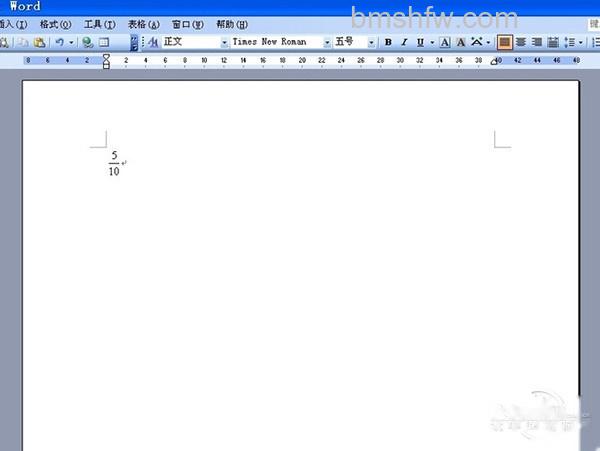Open the 格式 menu

click(55, 24)
